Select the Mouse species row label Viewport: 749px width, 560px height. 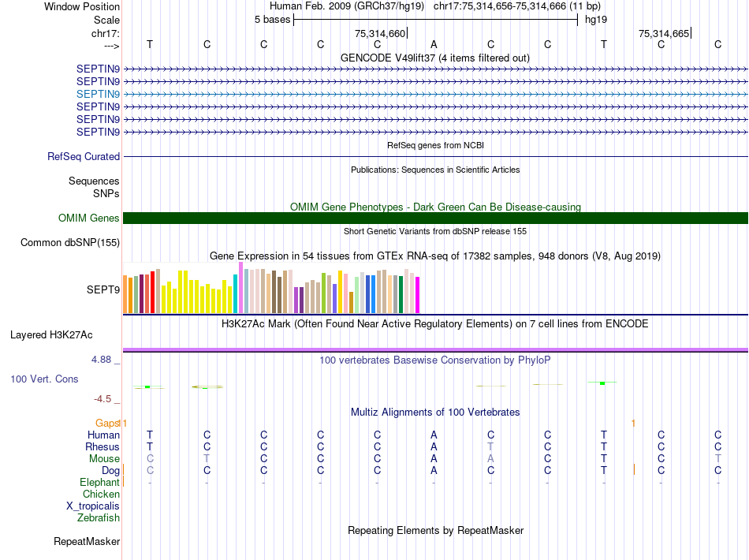[104, 459]
